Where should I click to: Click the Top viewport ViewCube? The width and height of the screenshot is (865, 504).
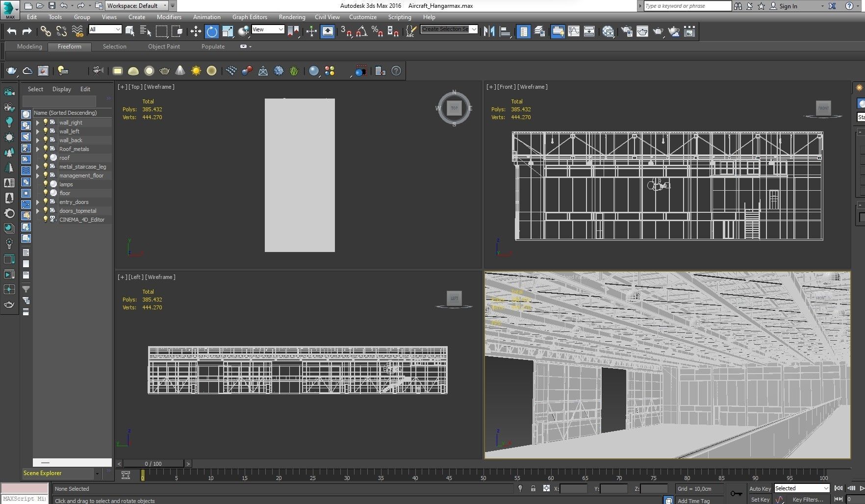click(454, 108)
